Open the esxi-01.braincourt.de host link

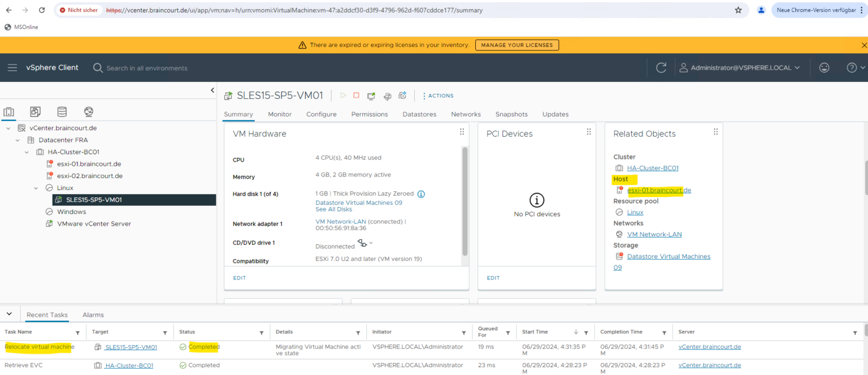(658, 190)
